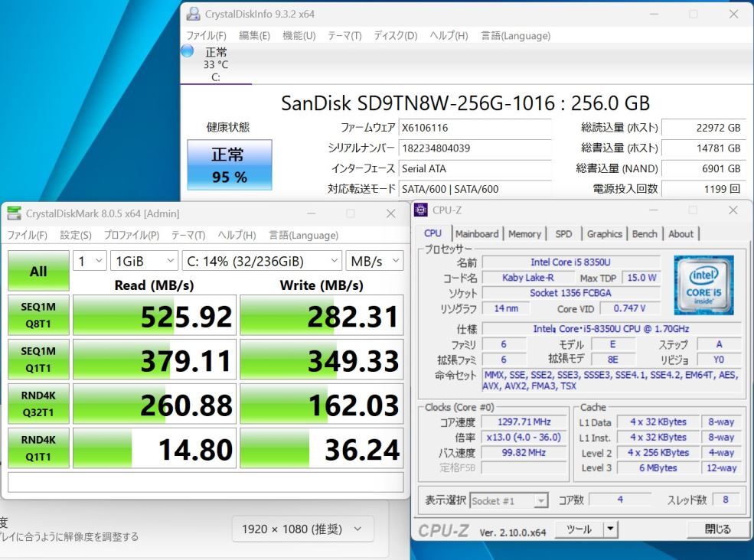This screenshot has height=560, width=754.
Task: Click the empty comment field in CrystalDiskMark
Action: (x=206, y=482)
